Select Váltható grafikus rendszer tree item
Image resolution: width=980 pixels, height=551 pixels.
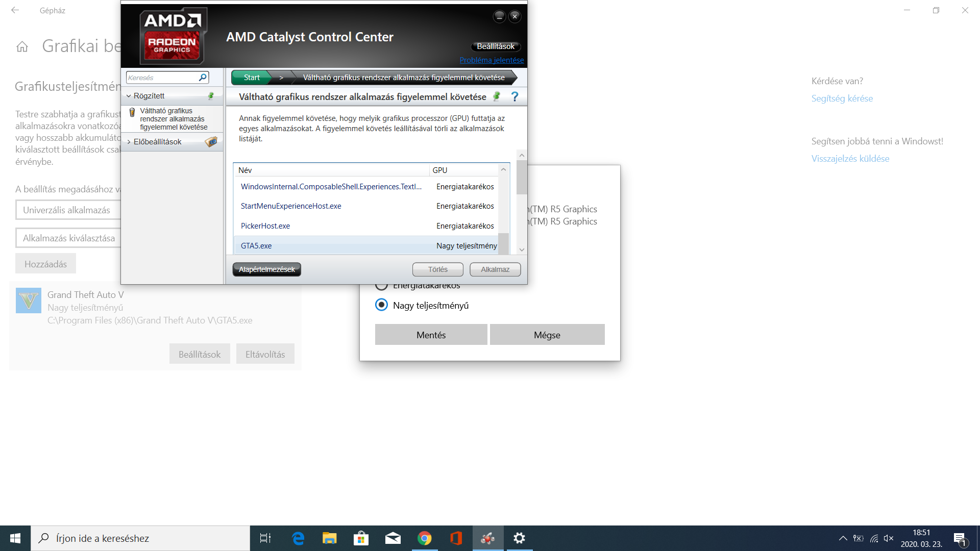click(x=174, y=119)
